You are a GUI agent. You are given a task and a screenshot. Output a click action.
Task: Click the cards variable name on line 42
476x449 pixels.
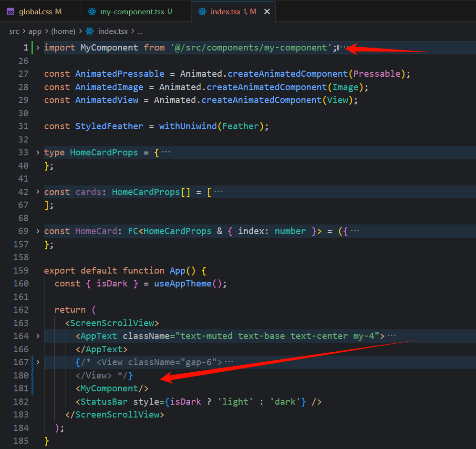(88, 192)
